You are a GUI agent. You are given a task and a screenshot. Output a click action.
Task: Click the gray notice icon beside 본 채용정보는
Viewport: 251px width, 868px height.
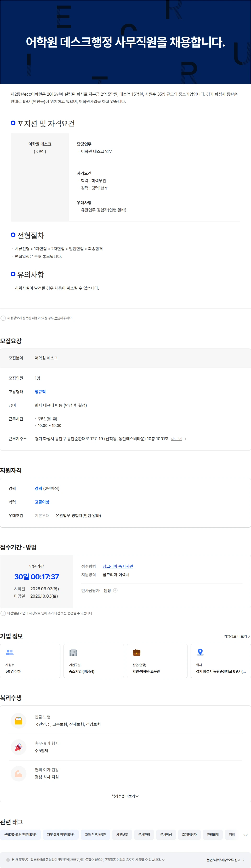click(x=8, y=860)
